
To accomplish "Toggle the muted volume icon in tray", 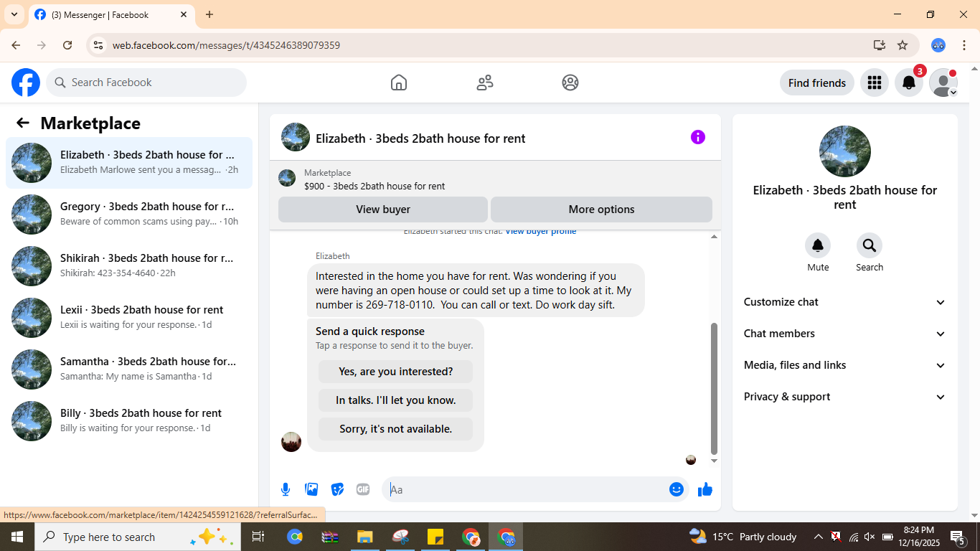I will point(870,537).
